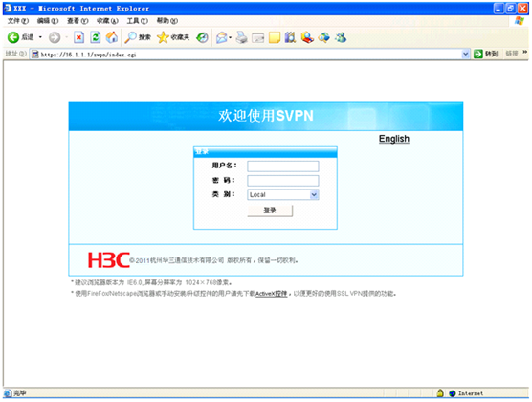Open the 工具 (Tools) menu
Screen dimensions: 532x402
tap(137, 21)
